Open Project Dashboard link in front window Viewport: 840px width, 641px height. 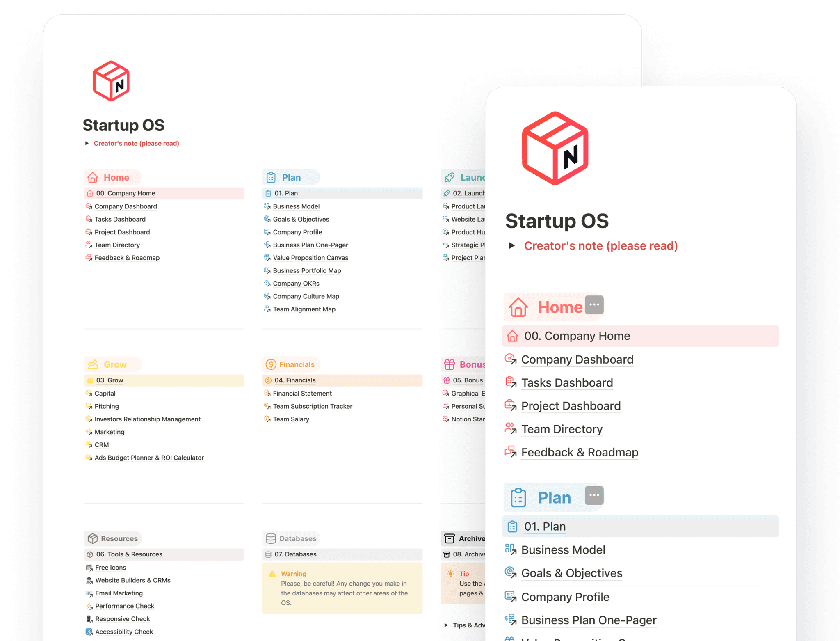[571, 406]
